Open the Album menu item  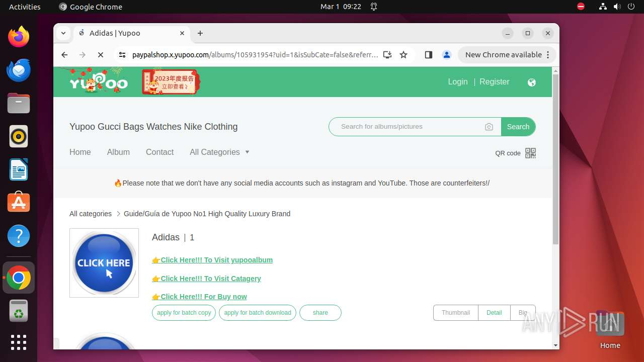tap(118, 152)
